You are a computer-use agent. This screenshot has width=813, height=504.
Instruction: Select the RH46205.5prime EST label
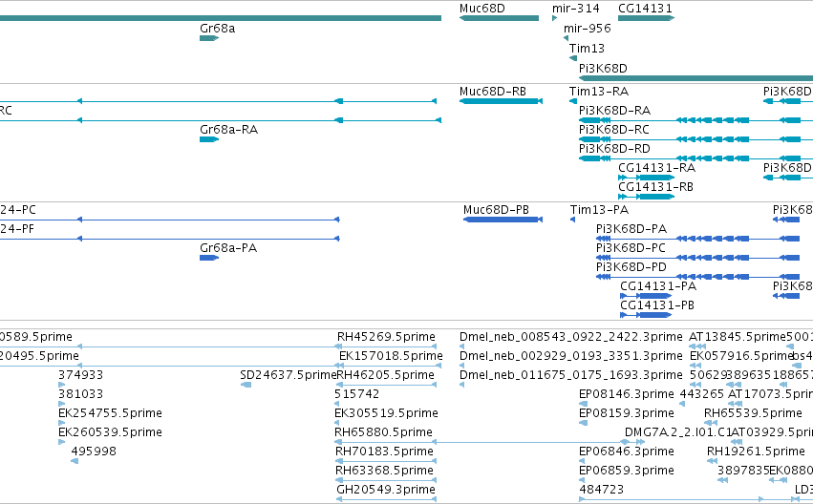tap(386, 375)
